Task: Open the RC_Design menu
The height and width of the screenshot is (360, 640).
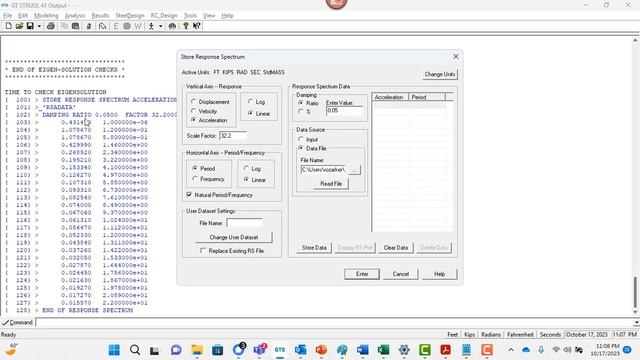Action: pyautogui.click(x=164, y=16)
